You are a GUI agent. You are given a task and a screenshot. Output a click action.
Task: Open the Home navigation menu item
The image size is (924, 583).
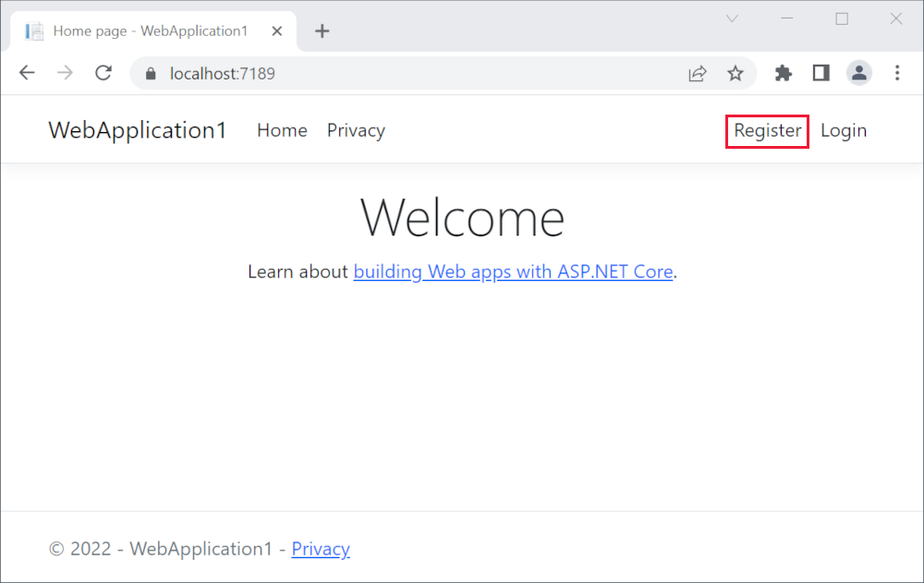click(282, 130)
